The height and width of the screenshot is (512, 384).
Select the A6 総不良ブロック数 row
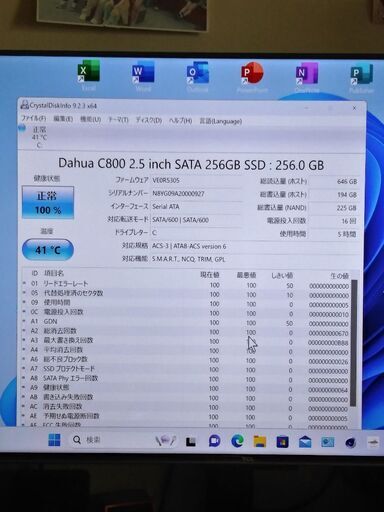click(186, 360)
